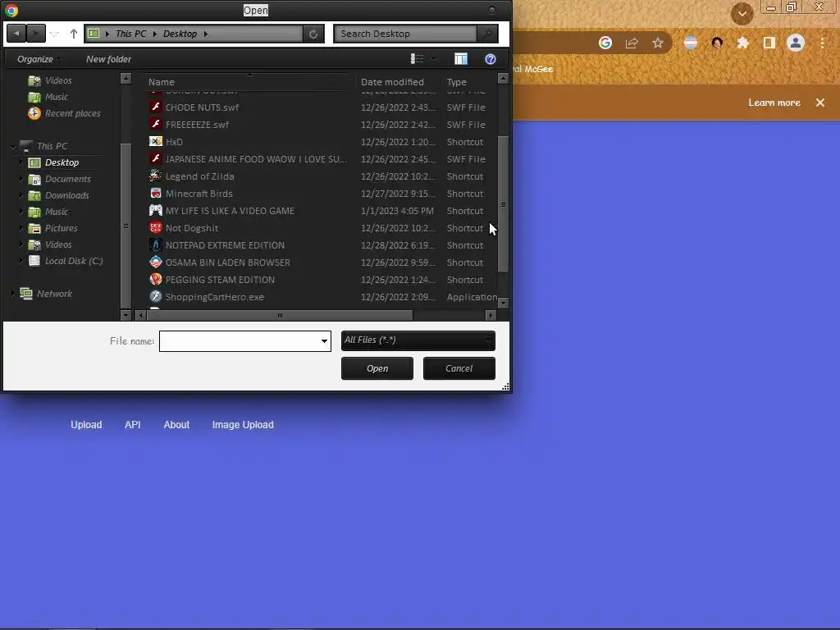Change the file view layout icon
The image size is (840, 630).
417,59
